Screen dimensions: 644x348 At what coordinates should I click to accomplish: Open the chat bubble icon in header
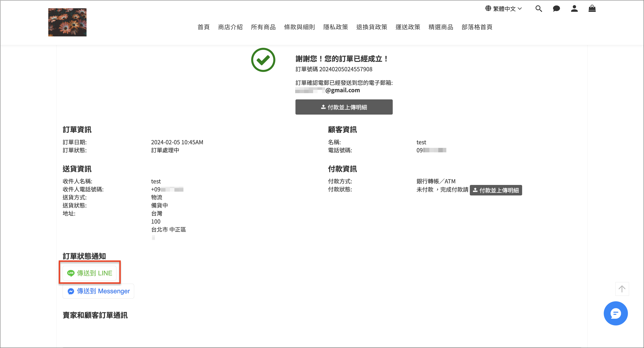click(556, 9)
